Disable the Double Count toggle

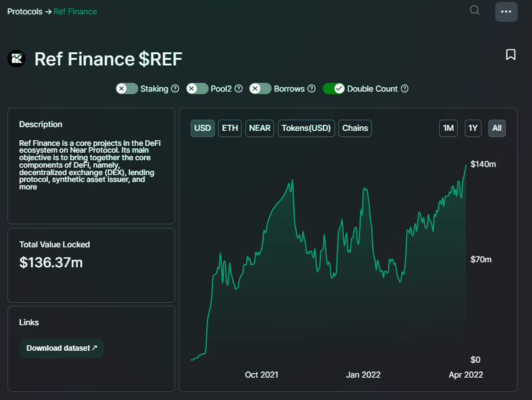click(x=333, y=88)
